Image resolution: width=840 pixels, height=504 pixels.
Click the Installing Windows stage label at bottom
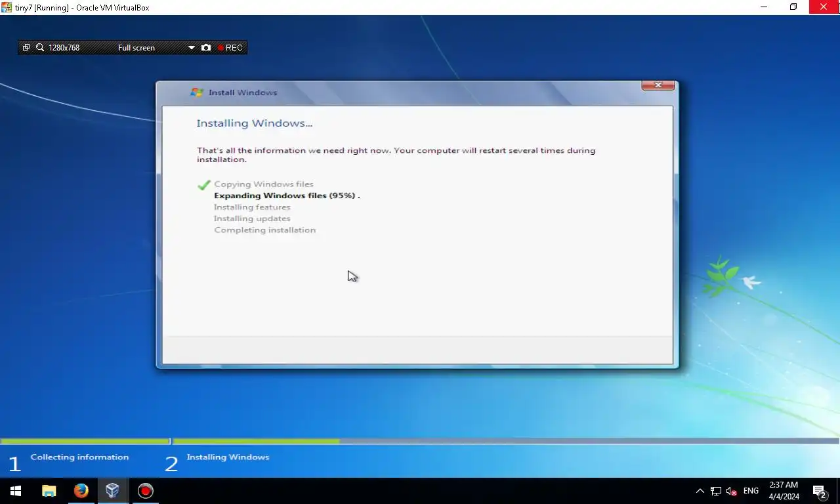pos(228,457)
